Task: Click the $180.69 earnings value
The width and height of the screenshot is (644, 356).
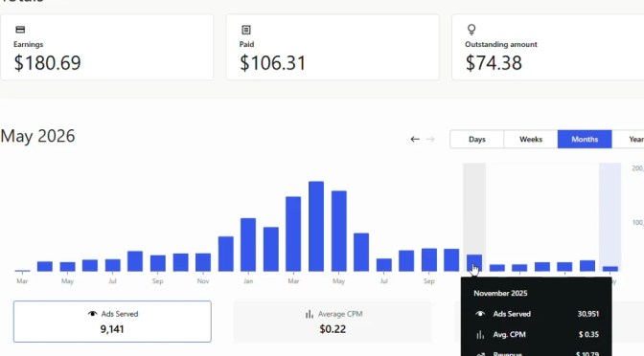Action: [x=47, y=63]
